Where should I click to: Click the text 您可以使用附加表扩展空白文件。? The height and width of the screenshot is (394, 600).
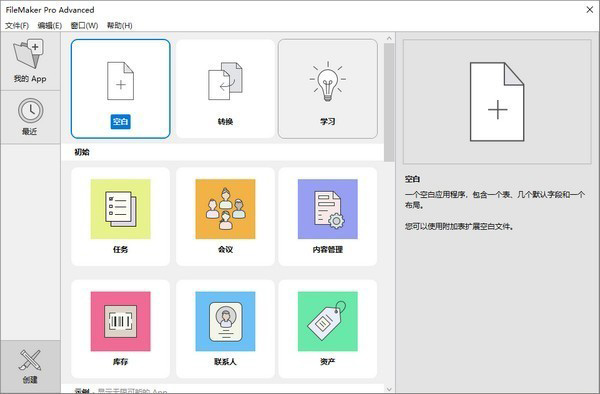pos(459,226)
